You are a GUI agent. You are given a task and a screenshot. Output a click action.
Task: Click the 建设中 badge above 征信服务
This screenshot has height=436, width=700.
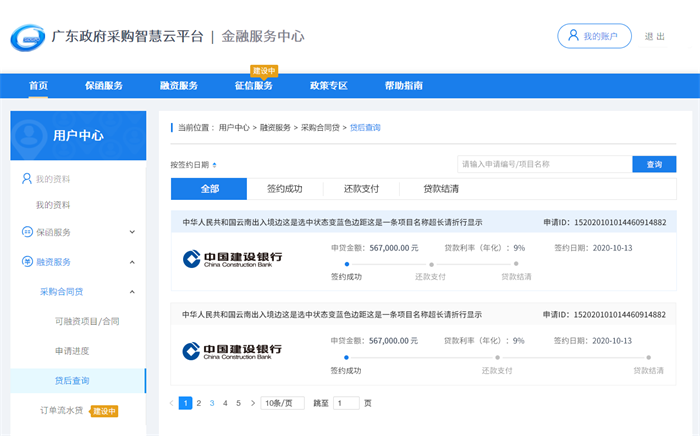pos(264,71)
